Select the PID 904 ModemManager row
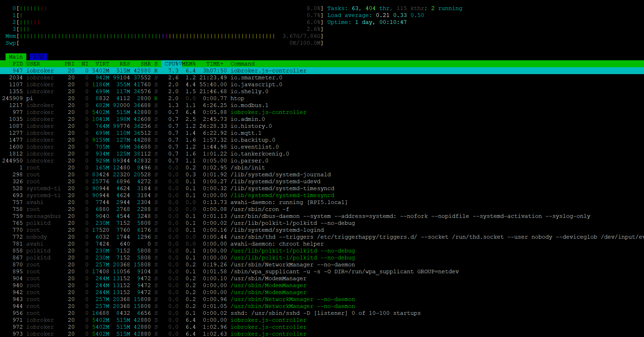Viewport: 644px width, 337px height. [x=322, y=278]
